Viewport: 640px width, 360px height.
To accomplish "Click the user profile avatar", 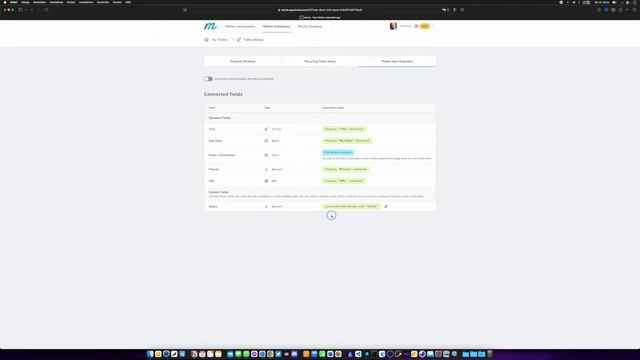I will pos(393,26).
